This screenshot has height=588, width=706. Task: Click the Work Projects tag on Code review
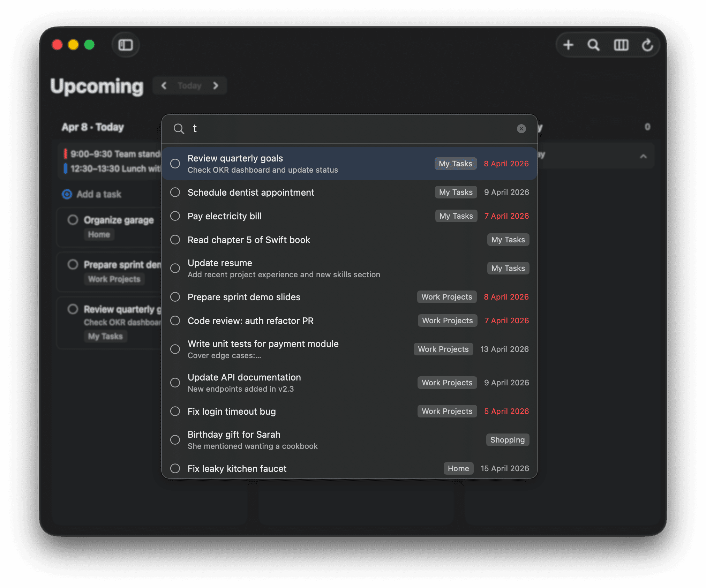coord(447,321)
